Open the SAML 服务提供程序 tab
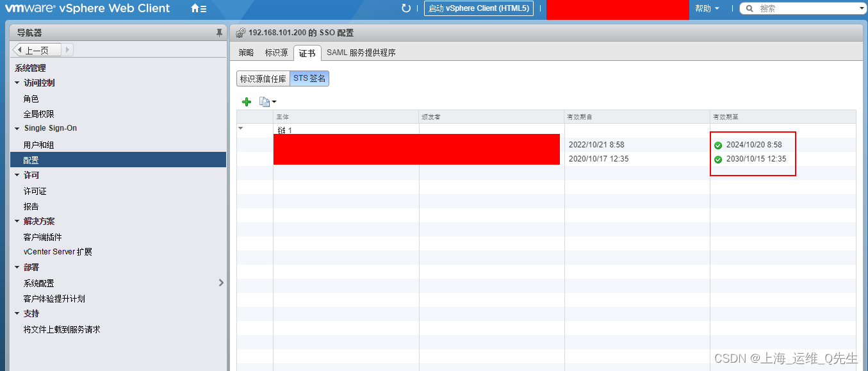Viewport: 868px width, 371px height. pos(359,53)
